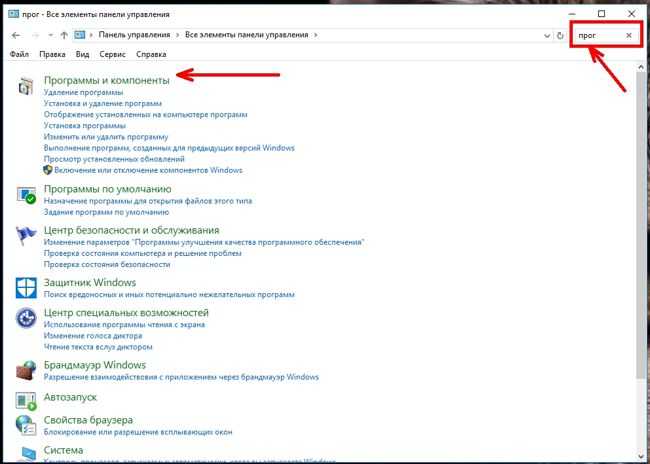Viewport: 650px width, 464px height.
Task: Click the search field containing прог
Action: pyautogui.click(x=598, y=36)
